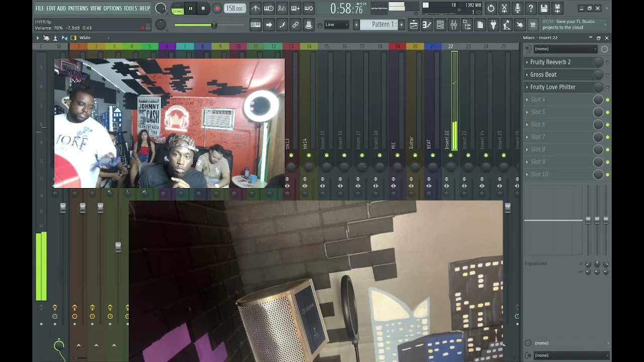
Task: Save the project with the floppy icon
Action: pyautogui.click(x=544, y=8)
